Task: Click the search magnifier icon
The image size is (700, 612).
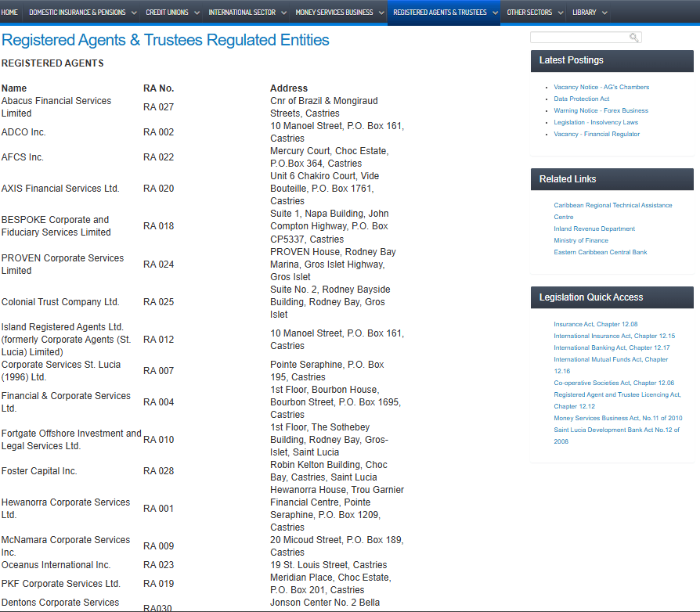Action: tap(634, 38)
